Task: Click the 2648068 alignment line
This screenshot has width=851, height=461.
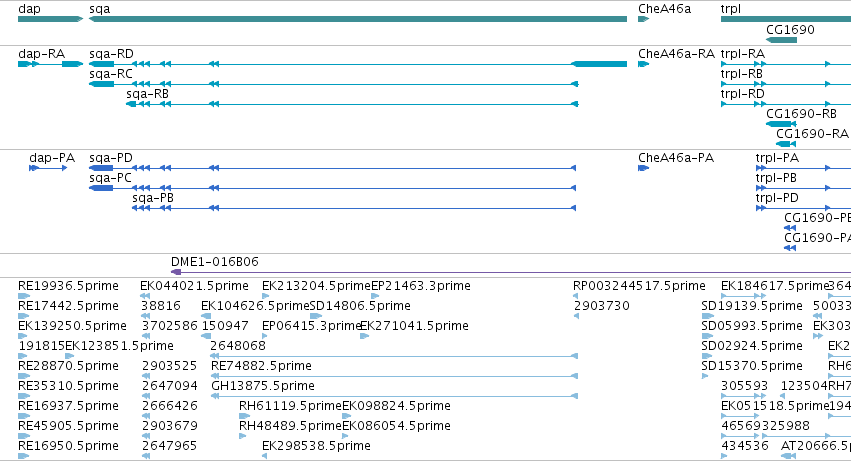Action: point(395,356)
